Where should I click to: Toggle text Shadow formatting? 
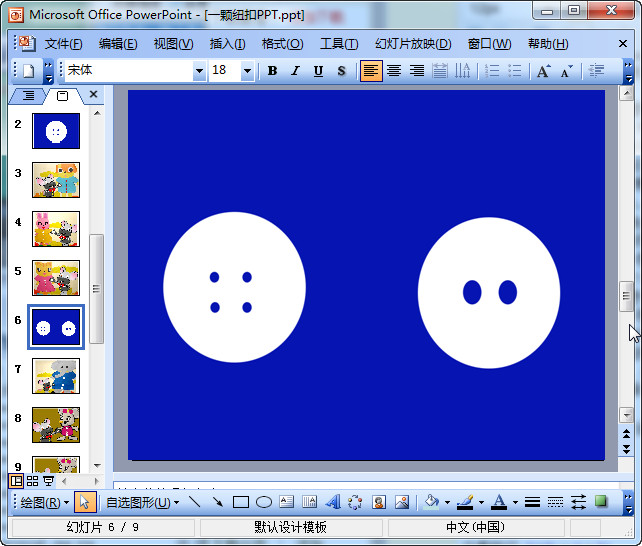341,71
